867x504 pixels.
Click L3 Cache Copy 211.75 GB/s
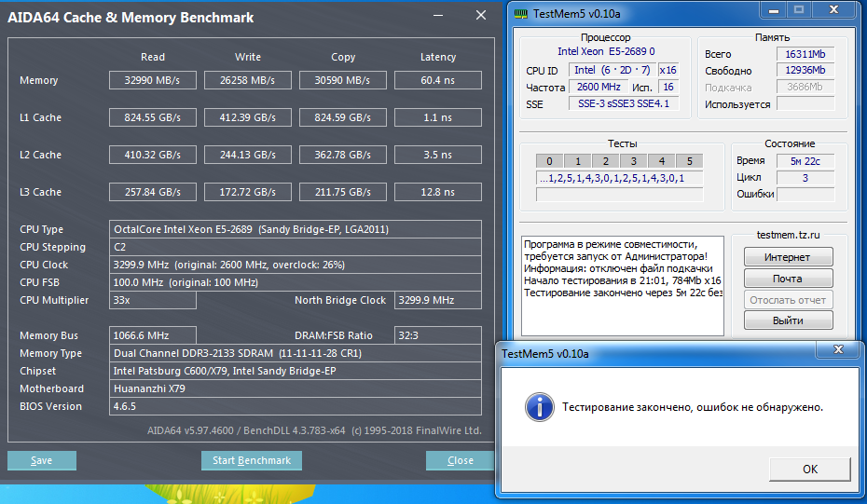343,192
